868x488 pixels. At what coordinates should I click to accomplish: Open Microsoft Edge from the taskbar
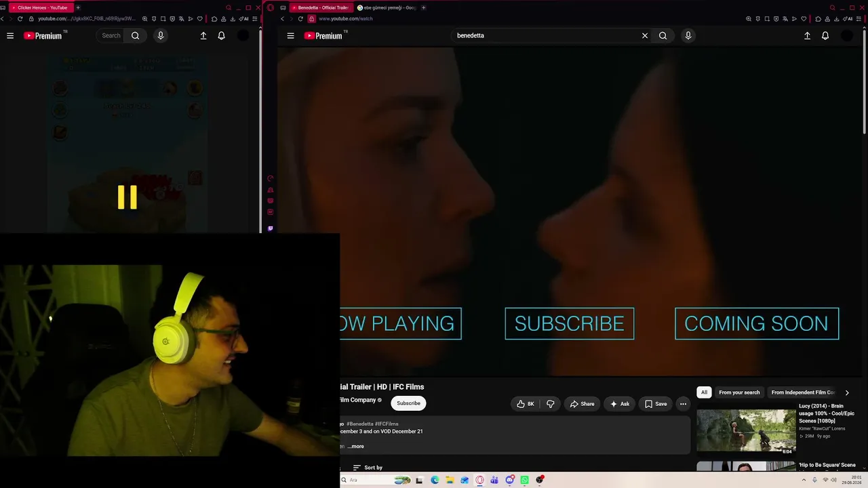click(x=435, y=480)
